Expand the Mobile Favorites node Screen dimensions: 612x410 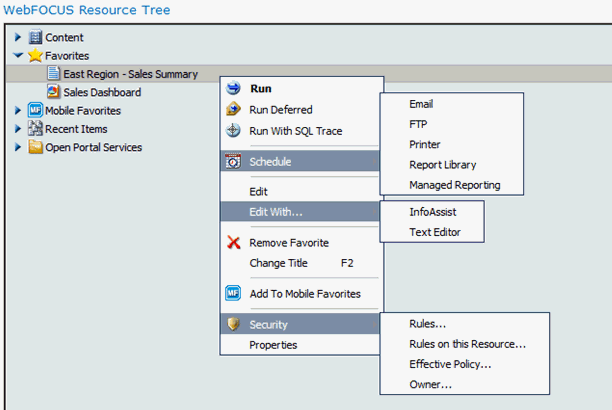click(18, 111)
